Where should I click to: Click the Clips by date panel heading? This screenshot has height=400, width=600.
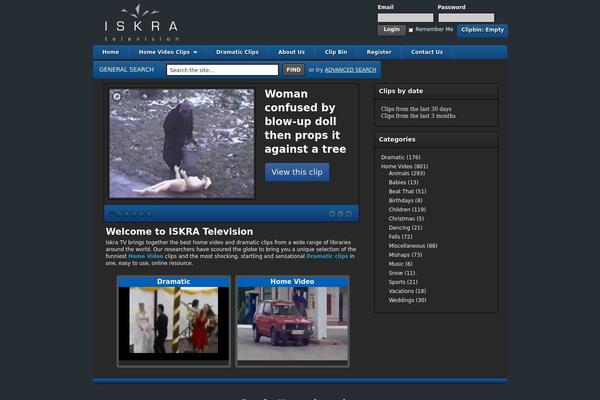[x=401, y=91]
